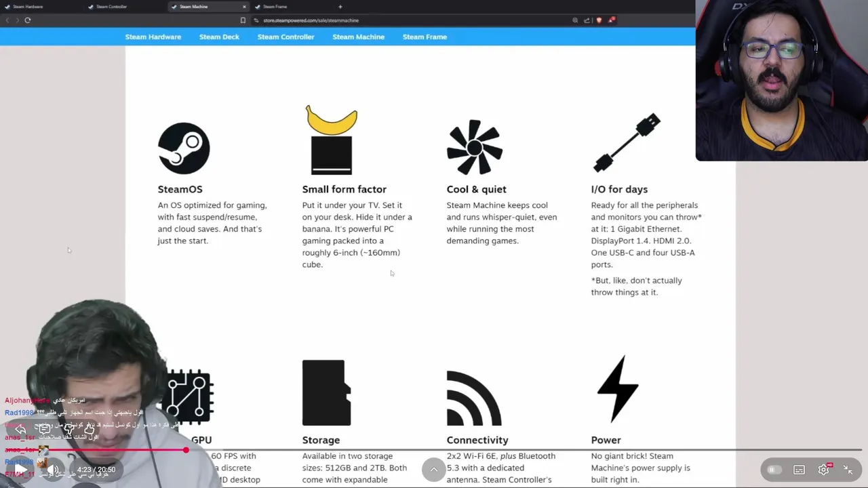Viewport: 868px width, 488px height.
Task: Click the 4:23 / 20:50 time display
Action: 96,470
